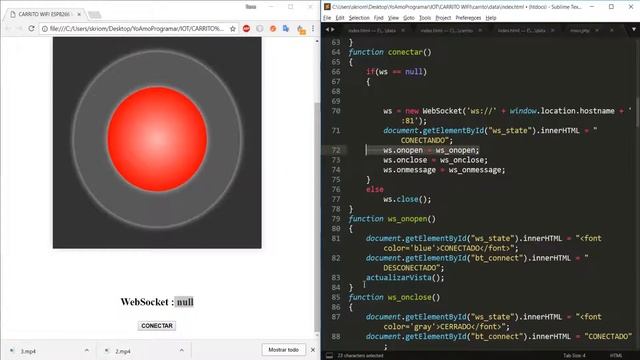Open the Preferences menu
Screen dimensions: 640x360
[x=468, y=18]
